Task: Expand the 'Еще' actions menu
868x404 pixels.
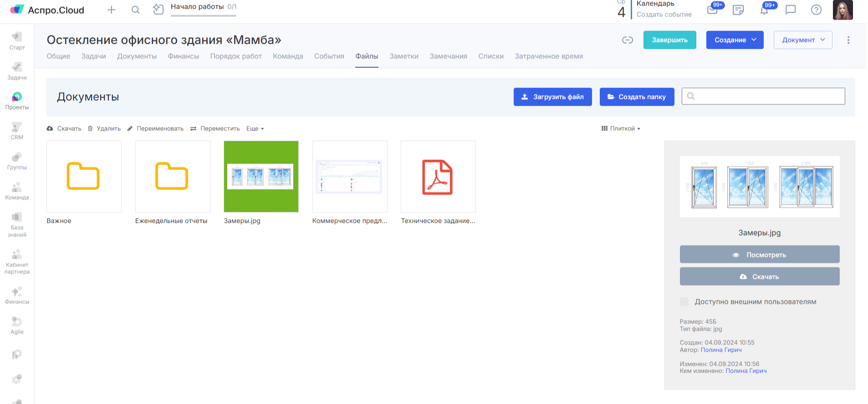Action: 255,128
